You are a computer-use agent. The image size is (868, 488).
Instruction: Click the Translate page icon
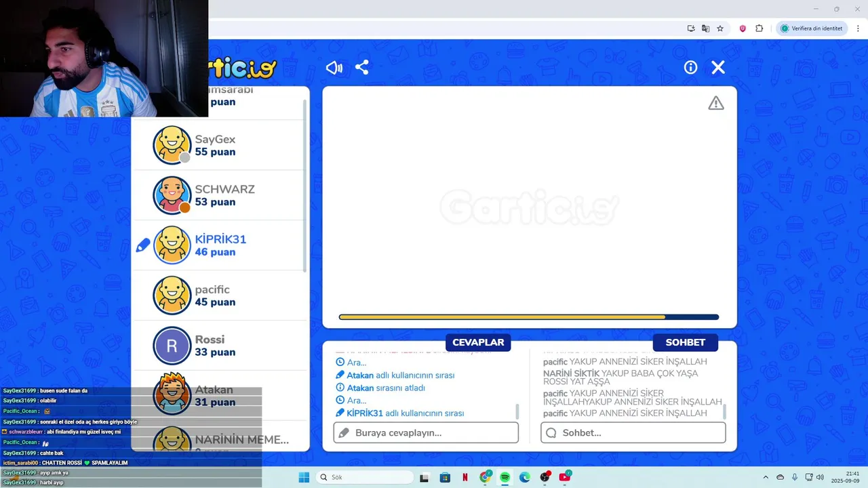point(705,28)
